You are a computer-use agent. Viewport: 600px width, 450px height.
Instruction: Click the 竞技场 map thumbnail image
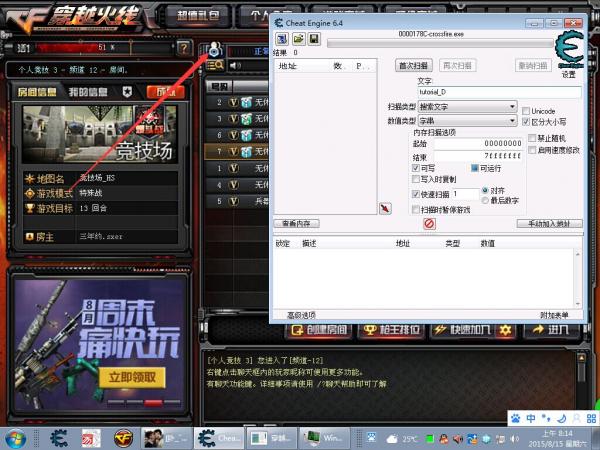(99, 134)
